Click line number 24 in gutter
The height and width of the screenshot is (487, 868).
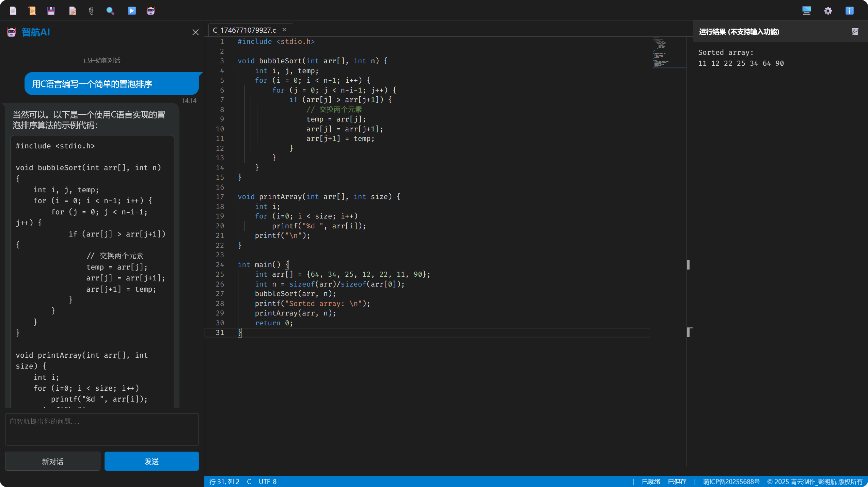coord(220,264)
